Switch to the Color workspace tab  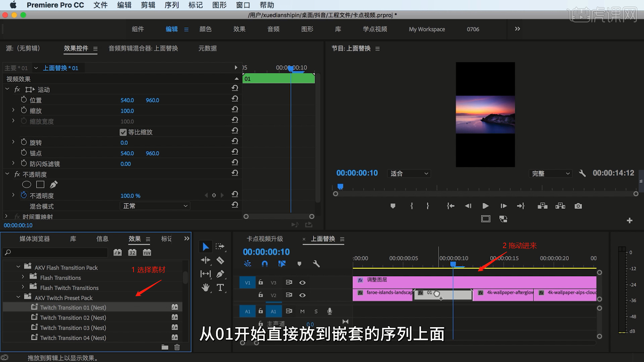coord(205,29)
